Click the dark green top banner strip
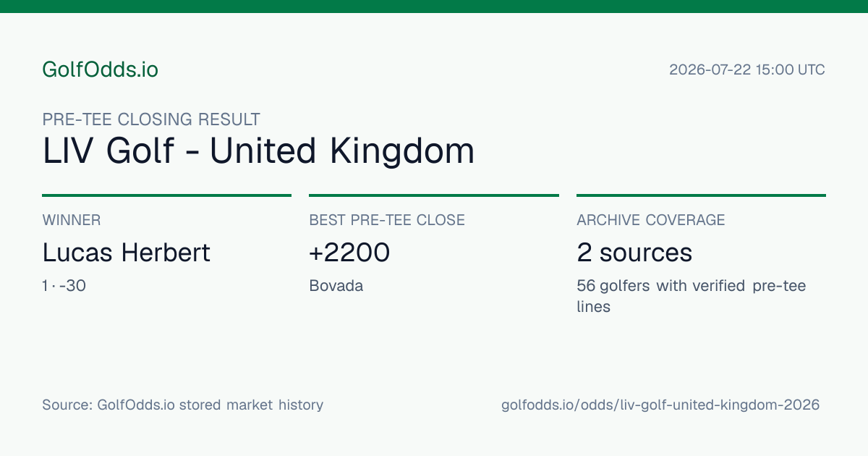 [x=434, y=7]
